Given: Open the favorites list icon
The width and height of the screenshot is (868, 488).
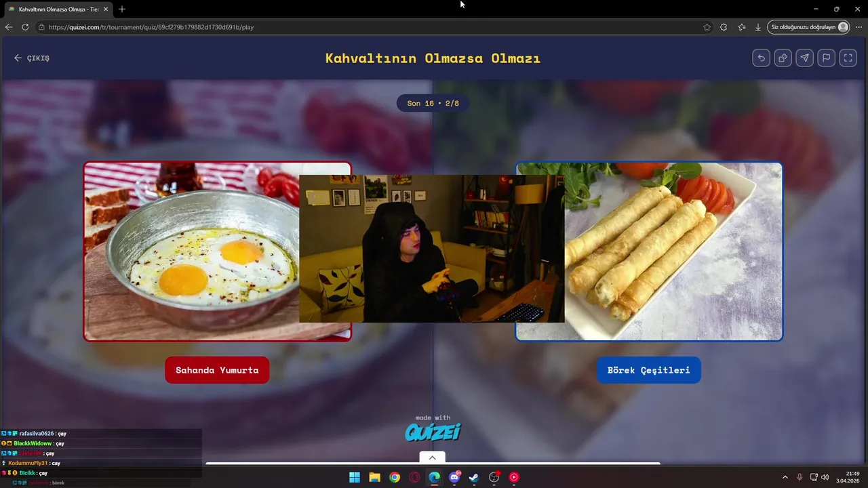Looking at the screenshot, I should tap(741, 27).
